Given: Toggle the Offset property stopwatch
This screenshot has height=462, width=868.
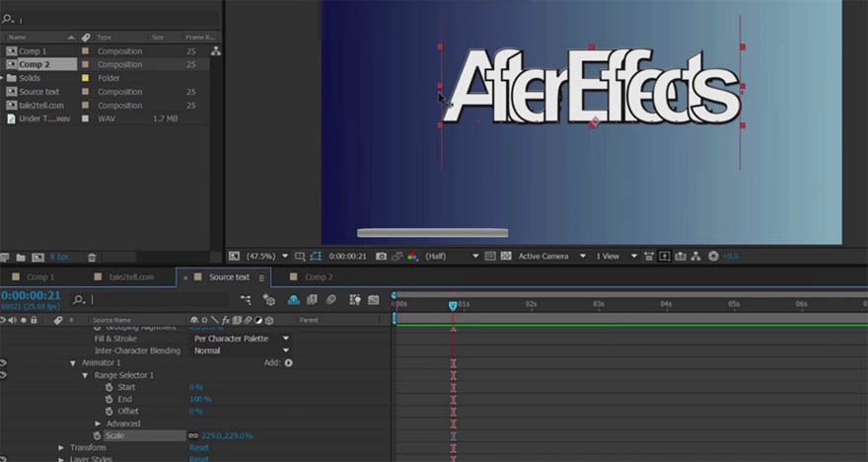Looking at the screenshot, I should tap(109, 411).
